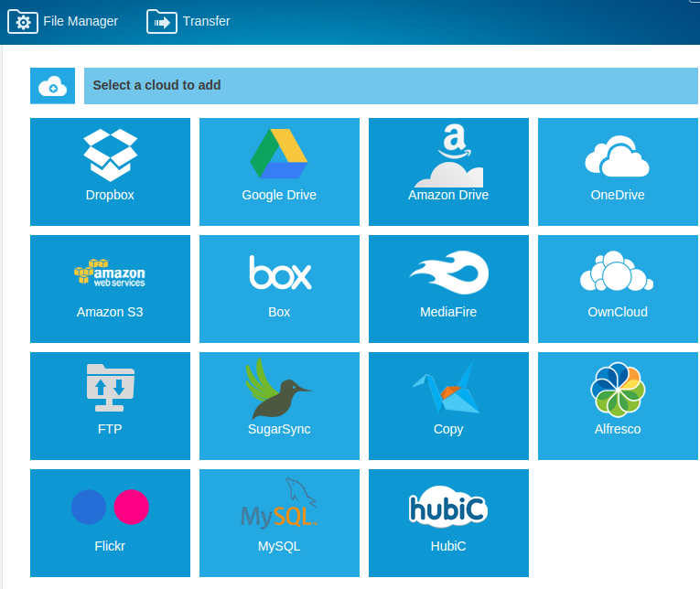
Task: Click the add cloud plus icon
Action: coord(52,86)
